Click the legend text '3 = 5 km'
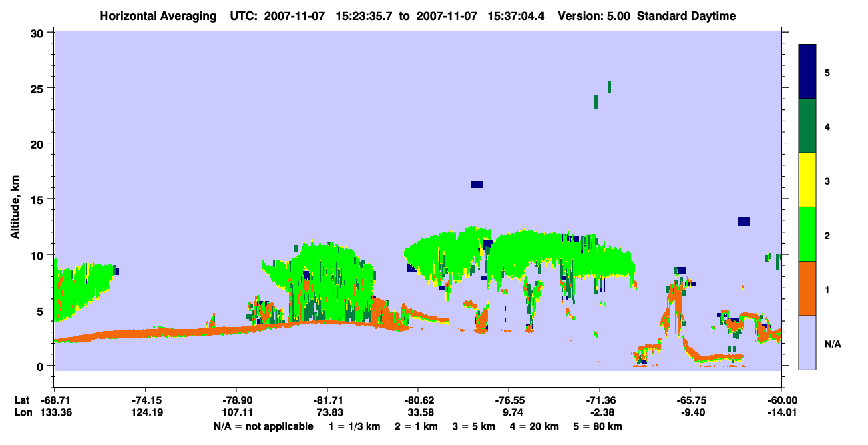This screenshot has width=868, height=445. pyautogui.click(x=475, y=426)
